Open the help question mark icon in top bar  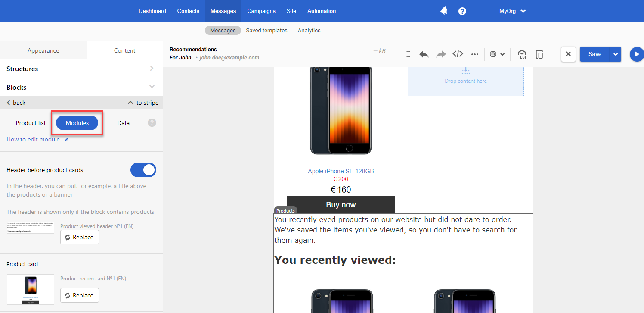(462, 11)
